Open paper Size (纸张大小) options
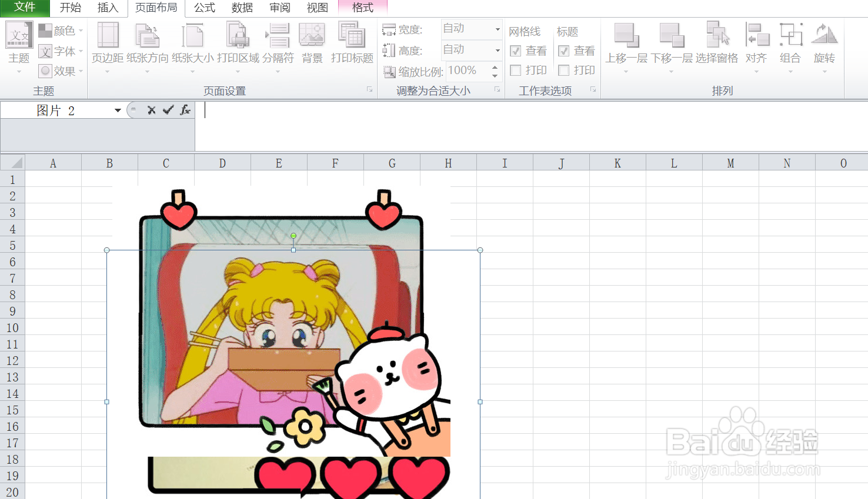The image size is (868, 499). [x=192, y=47]
